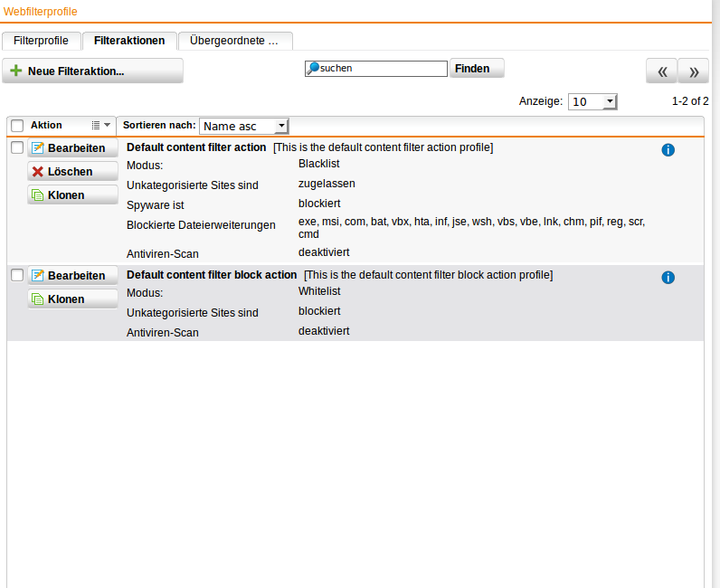Clone Default content filter action via Klonen

click(x=72, y=194)
